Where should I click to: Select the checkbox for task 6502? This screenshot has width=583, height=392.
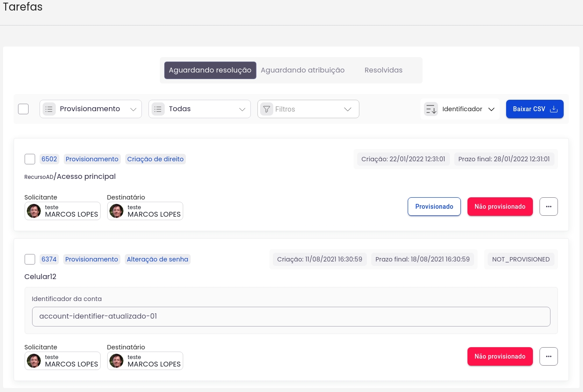(30, 159)
